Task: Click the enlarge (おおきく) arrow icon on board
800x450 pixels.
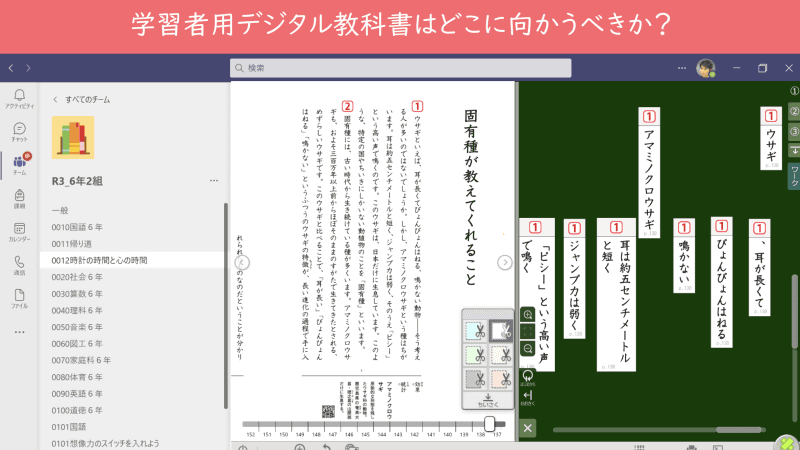Action: pos(528,397)
